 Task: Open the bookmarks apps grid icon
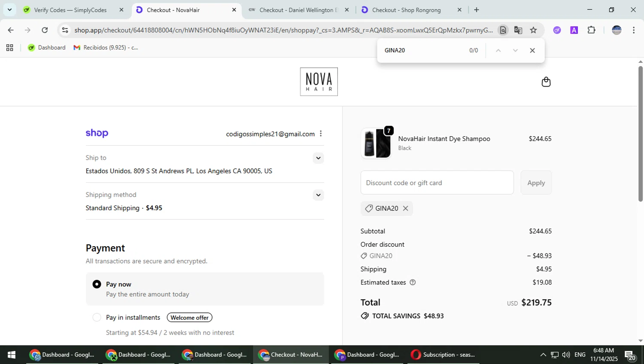click(x=9, y=48)
